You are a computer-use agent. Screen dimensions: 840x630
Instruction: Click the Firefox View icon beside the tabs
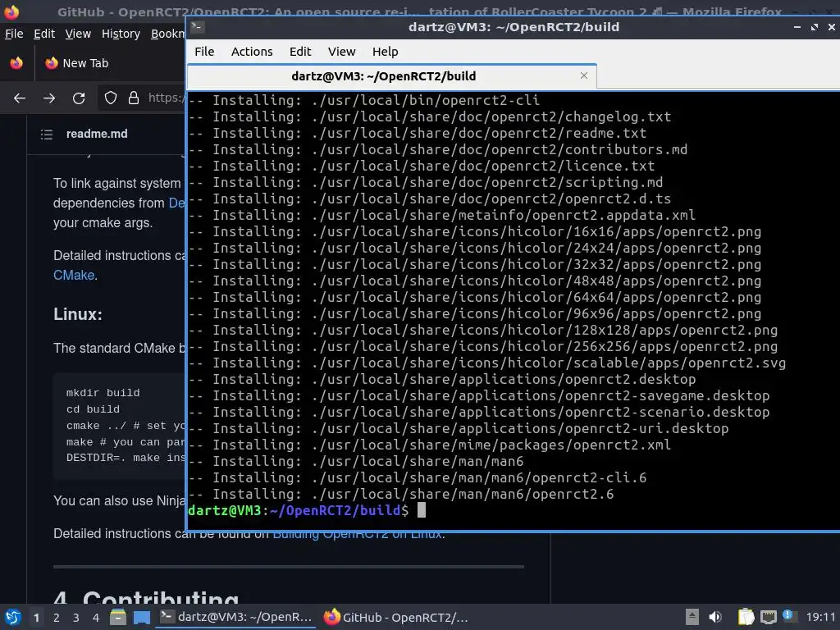16,63
